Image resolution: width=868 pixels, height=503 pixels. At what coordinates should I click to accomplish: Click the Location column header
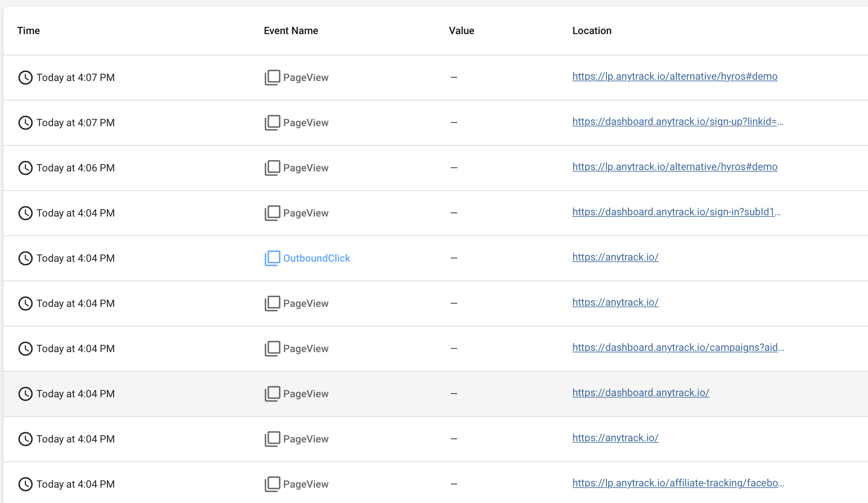592,31
